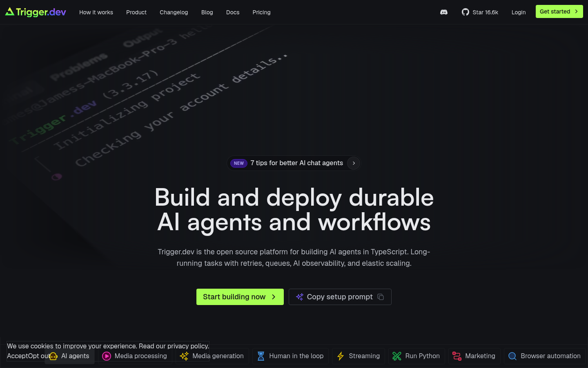588x368 pixels.
Task: Read 7 tips for better AI chat agents
Action: click(x=297, y=163)
